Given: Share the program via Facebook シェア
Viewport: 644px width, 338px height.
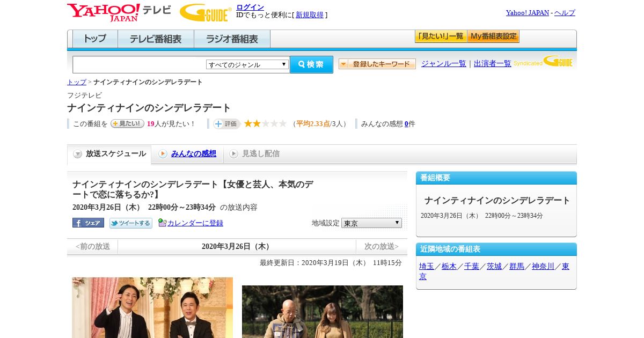Looking at the screenshot, I should (88, 223).
